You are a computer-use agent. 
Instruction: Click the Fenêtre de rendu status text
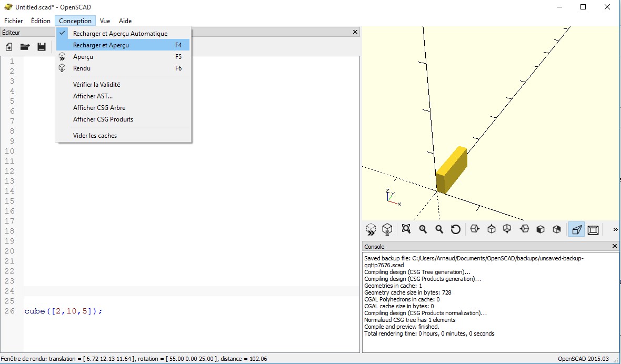[x=134, y=359]
